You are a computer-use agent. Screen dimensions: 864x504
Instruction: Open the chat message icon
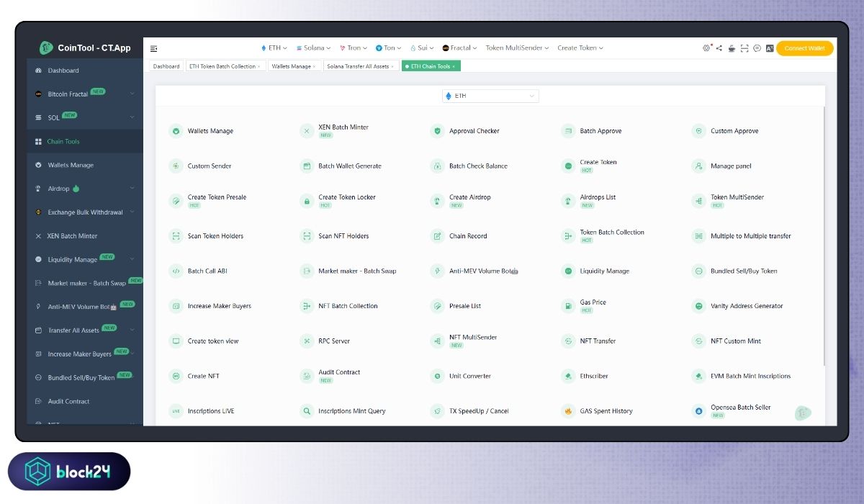tap(757, 48)
